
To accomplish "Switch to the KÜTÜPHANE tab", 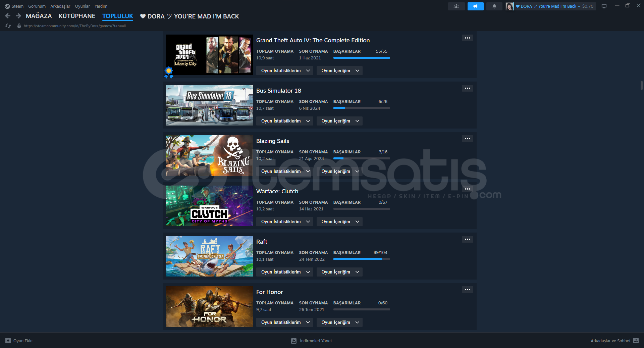I will click(x=77, y=16).
